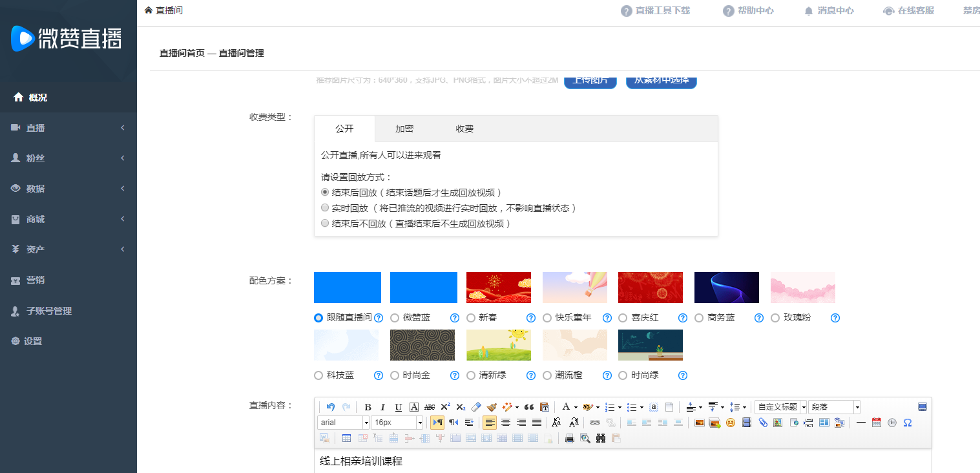Open the 消息中心 link
The height and width of the screenshot is (473, 980).
(829, 11)
